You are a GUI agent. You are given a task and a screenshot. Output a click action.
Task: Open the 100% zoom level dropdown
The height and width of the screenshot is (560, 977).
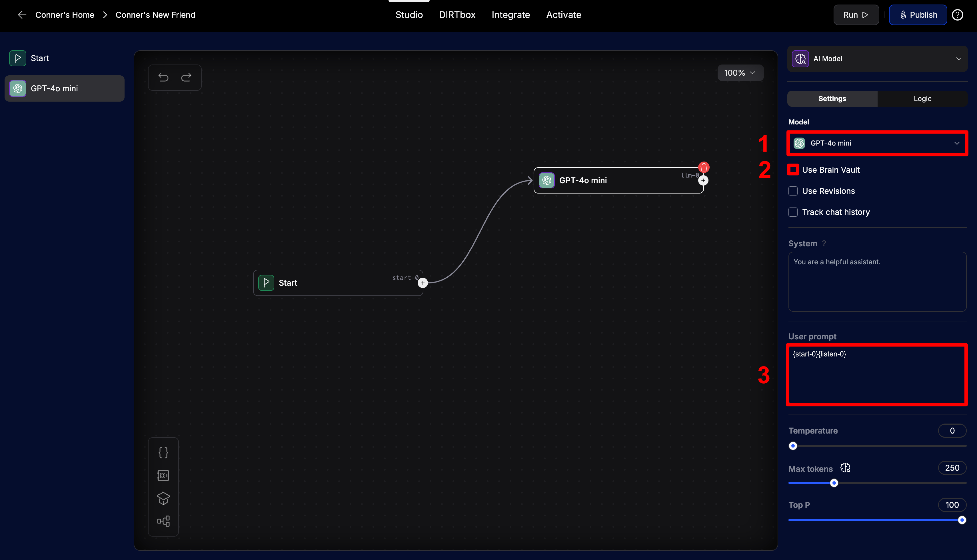pyautogui.click(x=740, y=73)
